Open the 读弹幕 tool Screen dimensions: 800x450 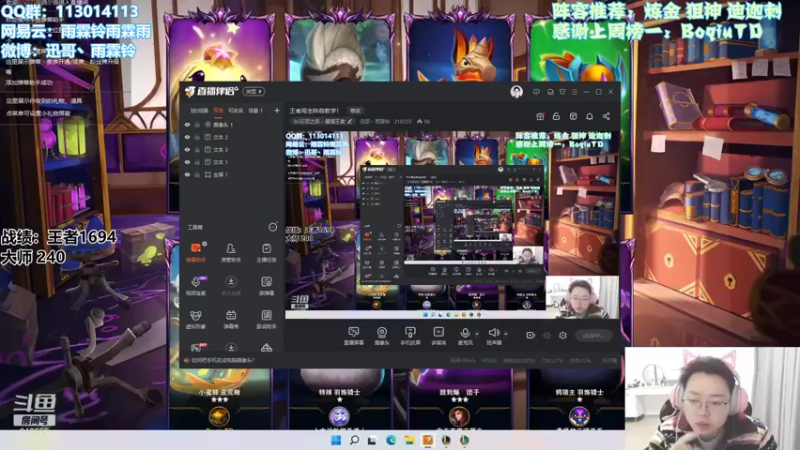(266, 285)
